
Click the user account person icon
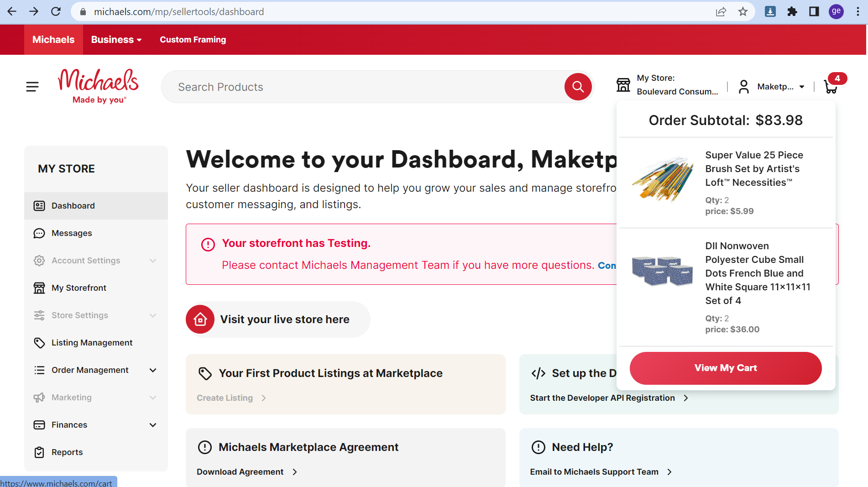[x=744, y=87]
